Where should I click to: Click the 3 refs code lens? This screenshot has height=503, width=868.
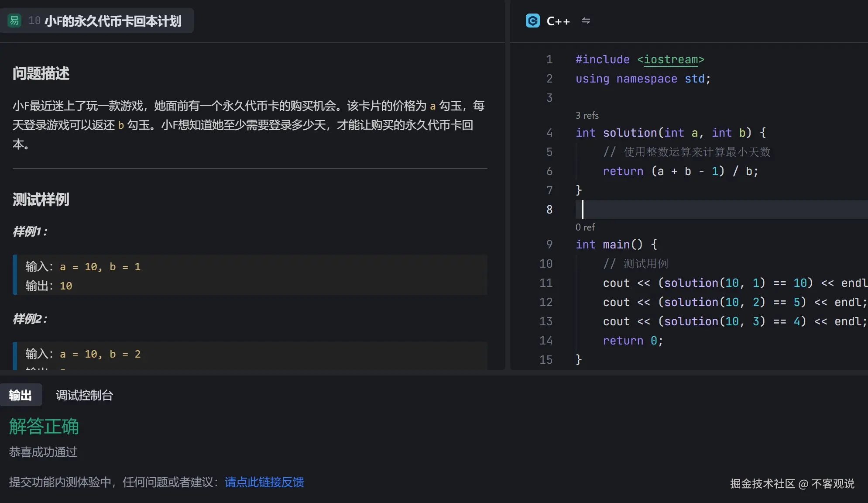(587, 115)
